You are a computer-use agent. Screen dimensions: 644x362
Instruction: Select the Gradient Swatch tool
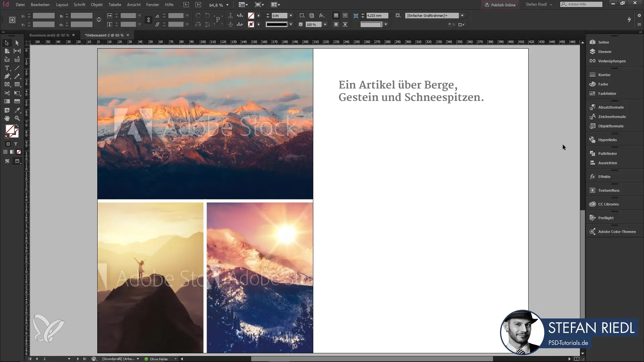(x=7, y=101)
